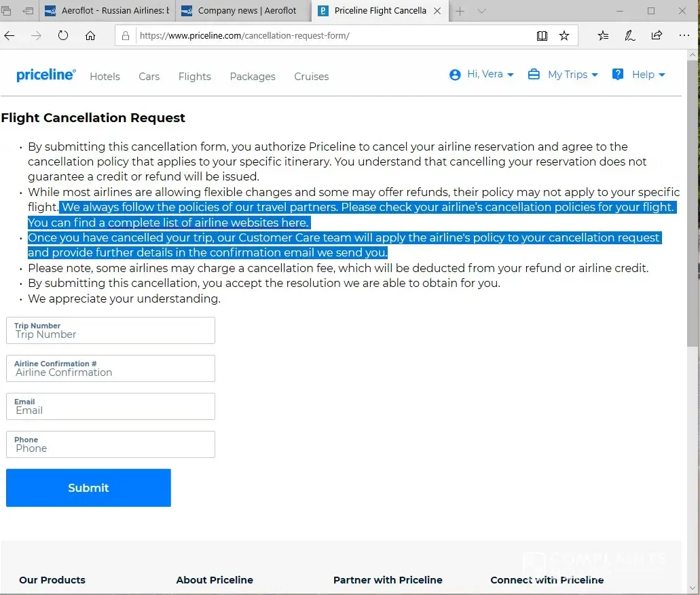Close the Priceline Flight Cancellation tab
Viewport: 700px width, 595px height.
[437, 11]
